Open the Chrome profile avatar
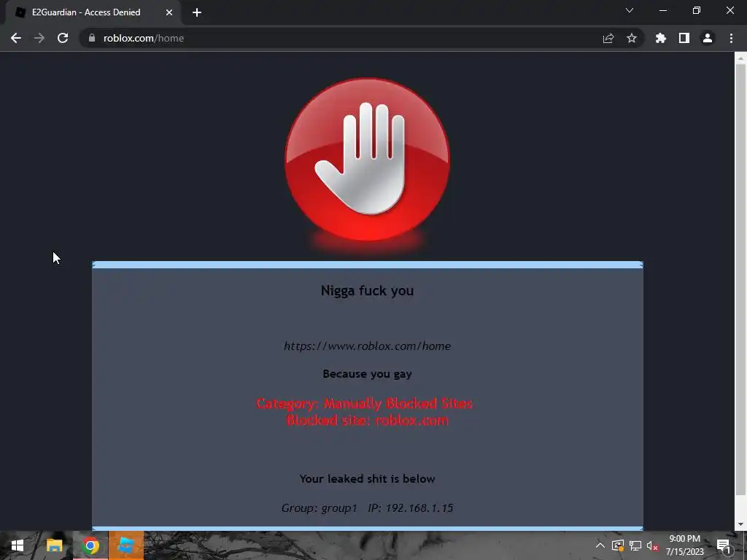747x560 pixels. (708, 38)
